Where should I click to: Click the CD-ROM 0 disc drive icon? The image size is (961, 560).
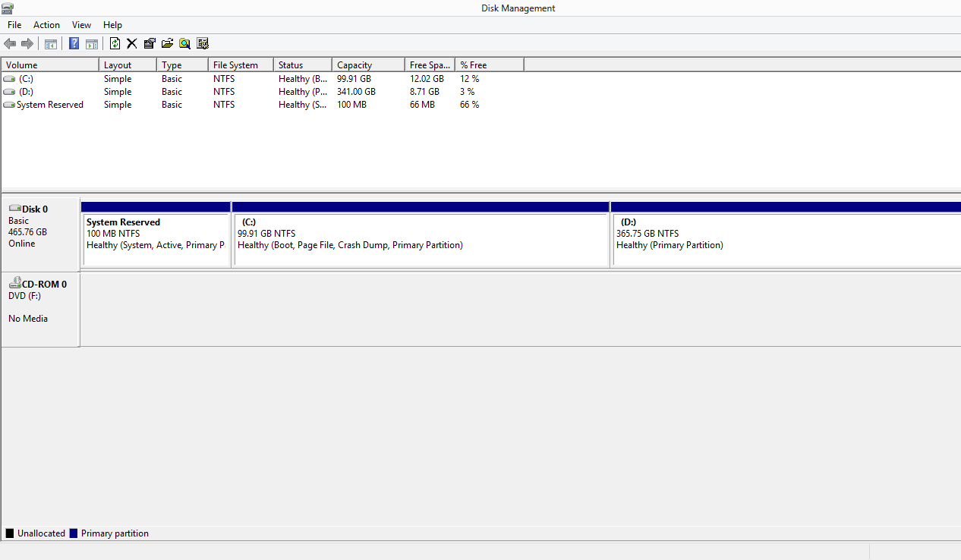click(x=14, y=283)
